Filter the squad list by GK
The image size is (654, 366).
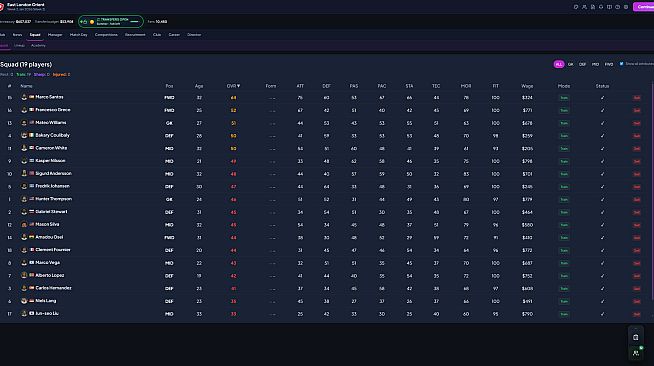[x=571, y=64]
